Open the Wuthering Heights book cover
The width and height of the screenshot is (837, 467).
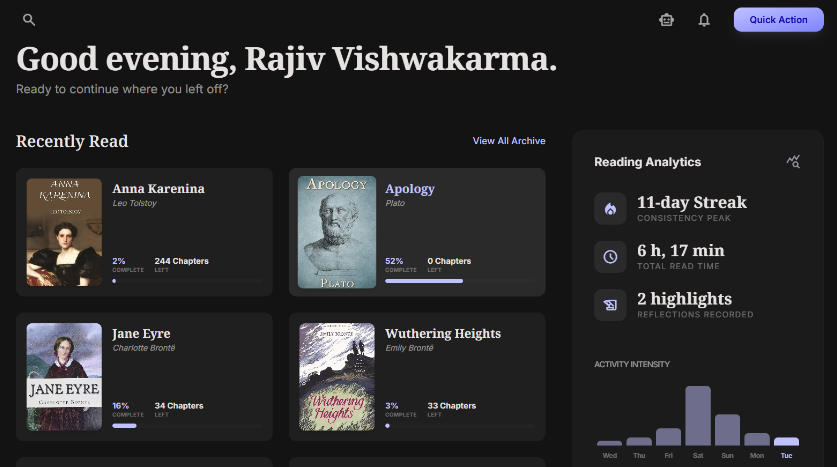click(337, 377)
